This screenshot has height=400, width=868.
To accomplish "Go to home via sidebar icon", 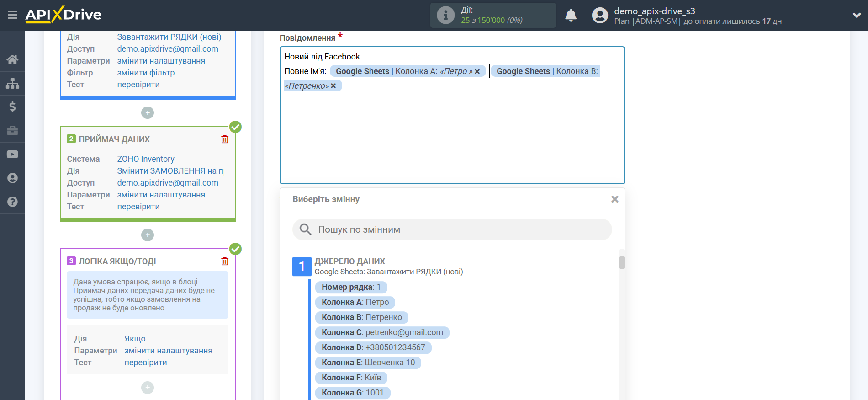I will click(x=12, y=59).
